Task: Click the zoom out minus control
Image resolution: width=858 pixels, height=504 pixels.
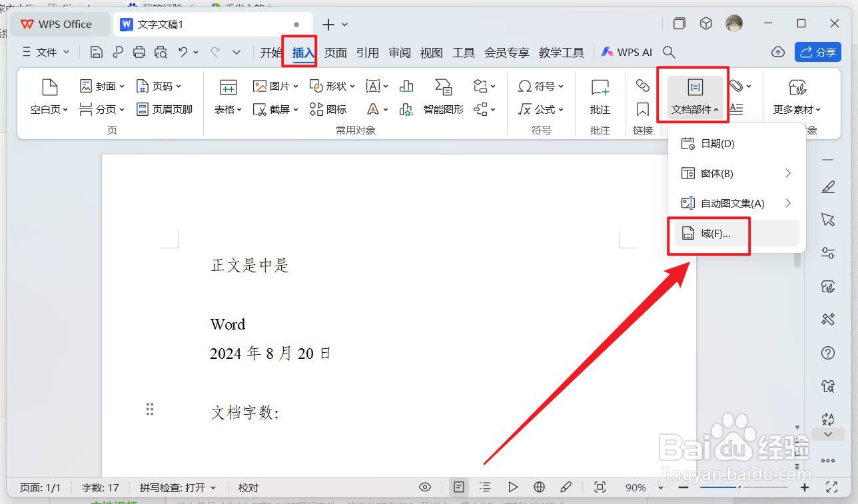Action: pyautogui.click(x=683, y=487)
